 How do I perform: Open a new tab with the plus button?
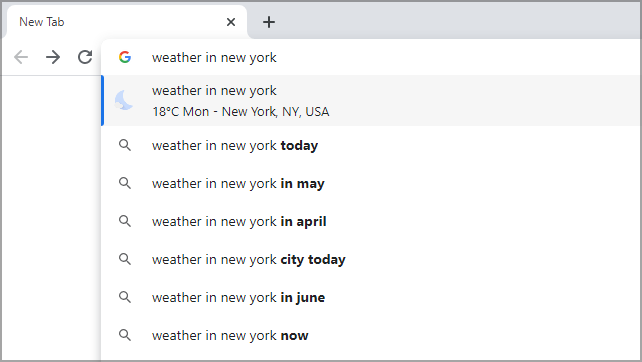click(269, 22)
